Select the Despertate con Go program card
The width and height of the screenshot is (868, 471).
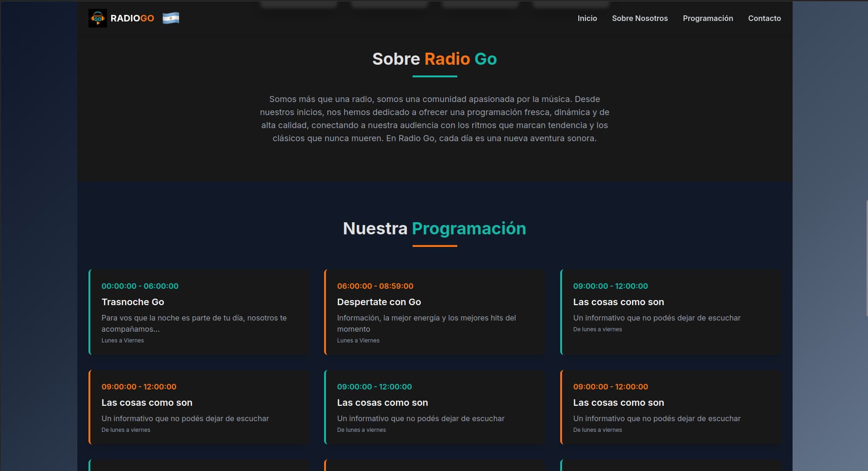click(x=435, y=312)
